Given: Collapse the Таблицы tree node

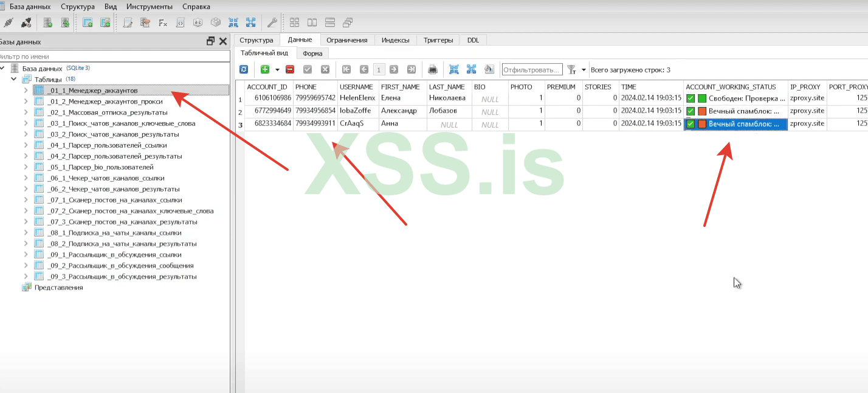Looking at the screenshot, I should pos(13,79).
